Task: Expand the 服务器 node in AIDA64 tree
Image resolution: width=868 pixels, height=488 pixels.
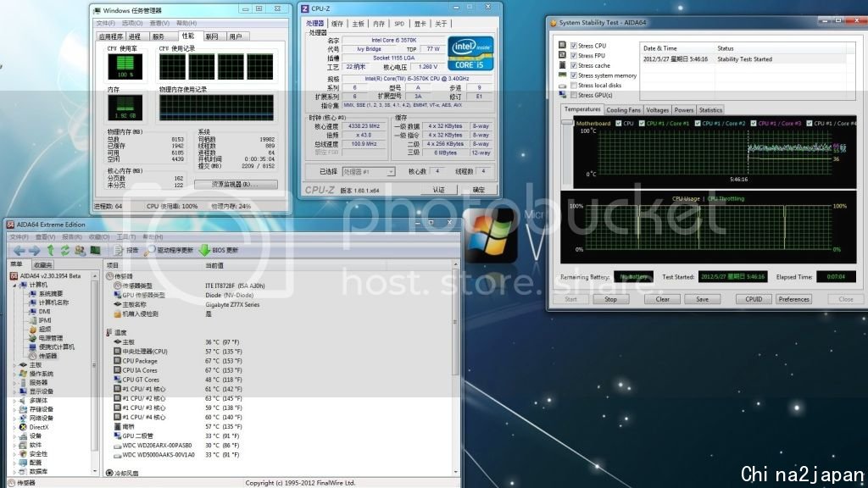Action: 14,383
